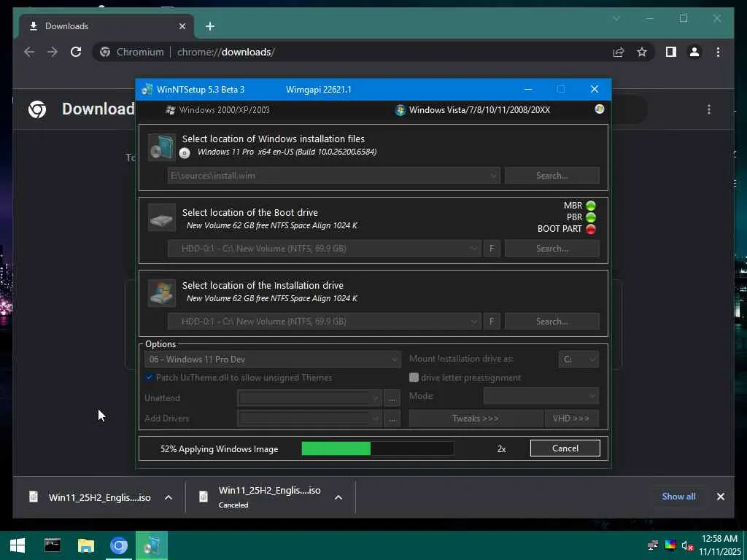The width and height of the screenshot is (747, 560).
Task: Click the Windows Vista orb icon
Action: point(400,110)
